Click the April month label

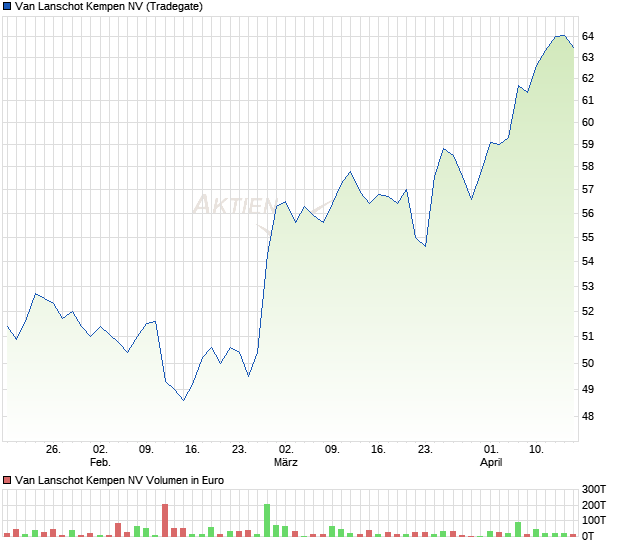pos(491,462)
